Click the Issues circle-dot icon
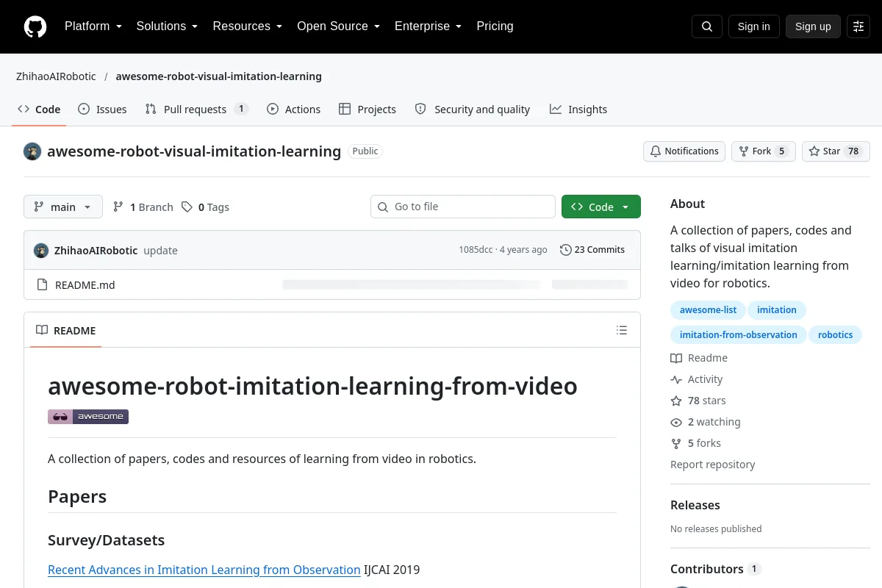 pyautogui.click(x=84, y=109)
